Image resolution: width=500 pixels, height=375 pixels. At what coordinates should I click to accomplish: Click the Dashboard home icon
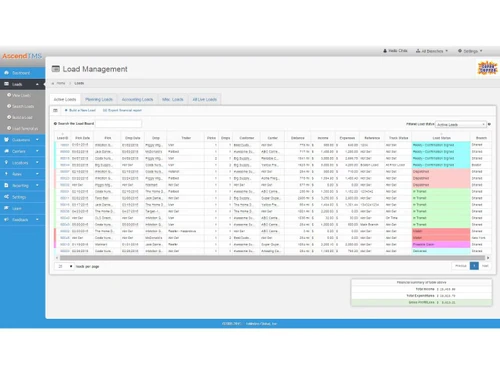[x=6, y=72]
